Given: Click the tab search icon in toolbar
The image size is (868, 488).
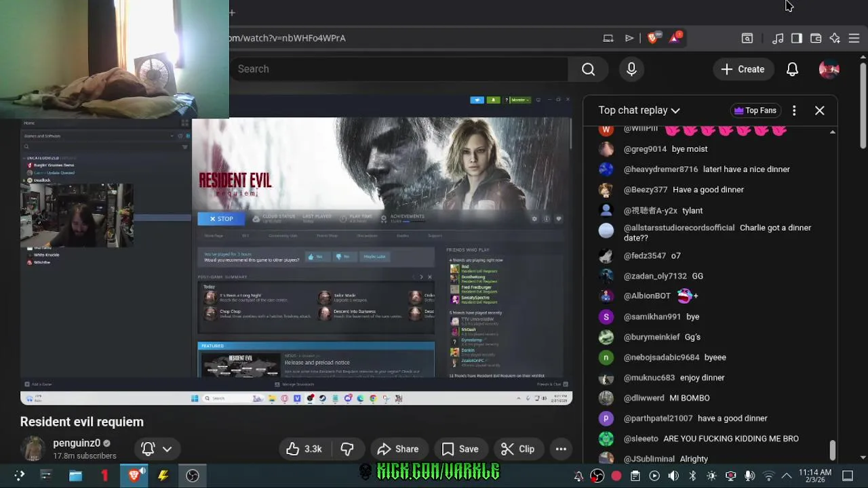Looking at the screenshot, I should coord(747,39).
